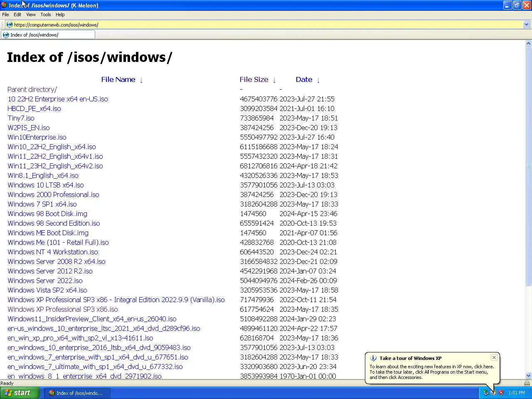The width and height of the screenshot is (532, 399).
Task: Click Windows ME Boot Disk.img
Action: point(48,233)
